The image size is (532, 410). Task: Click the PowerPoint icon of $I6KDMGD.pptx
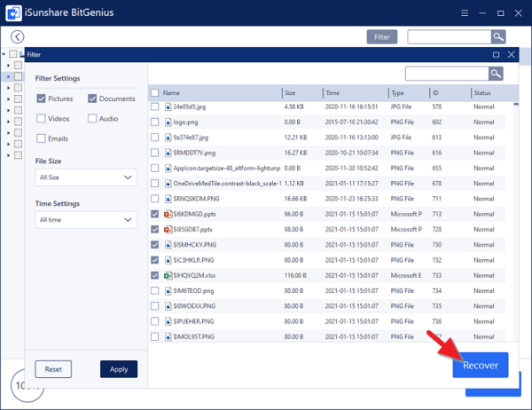[168, 214]
